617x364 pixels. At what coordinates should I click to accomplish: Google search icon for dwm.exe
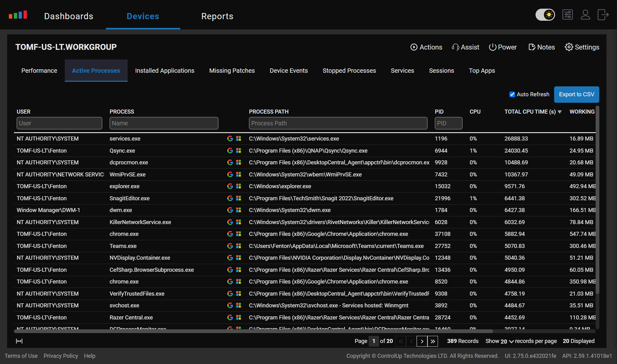(x=230, y=210)
